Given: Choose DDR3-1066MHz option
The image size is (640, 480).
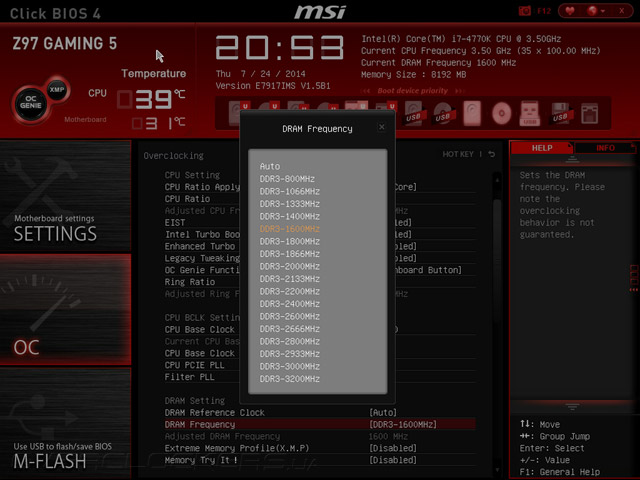Looking at the screenshot, I should pyautogui.click(x=289, y=191).
